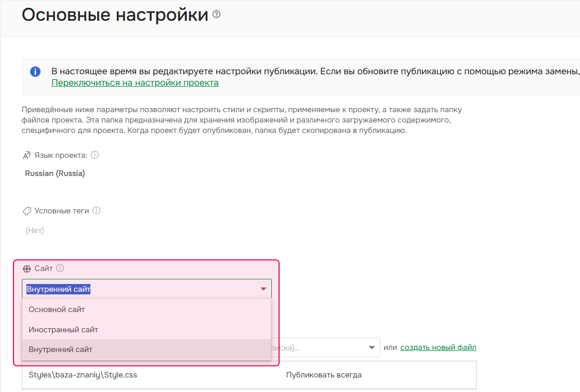Show info tooltip for Сайт
The width and height of the screenshot is (580, 392).
(x=60, y=268)
